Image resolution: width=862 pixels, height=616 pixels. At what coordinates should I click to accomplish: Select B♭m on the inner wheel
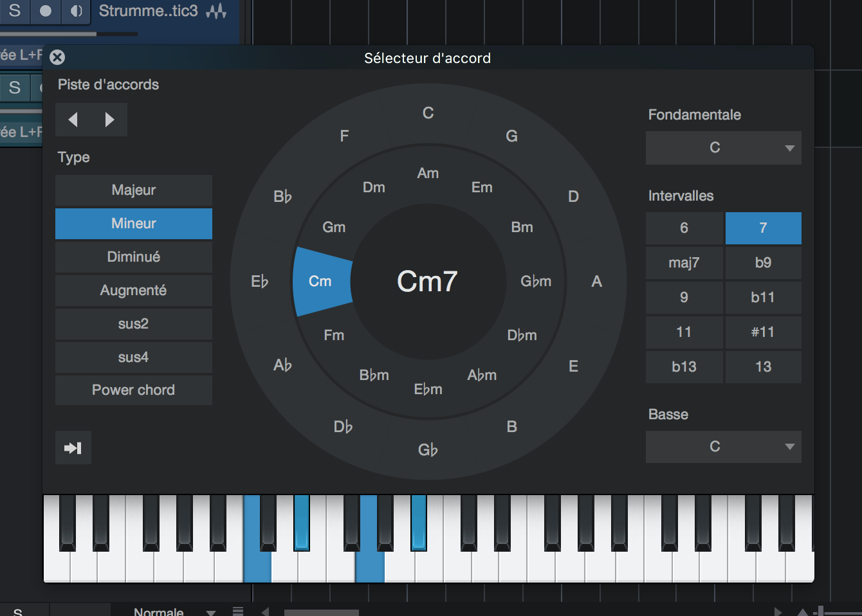[374, 375]
